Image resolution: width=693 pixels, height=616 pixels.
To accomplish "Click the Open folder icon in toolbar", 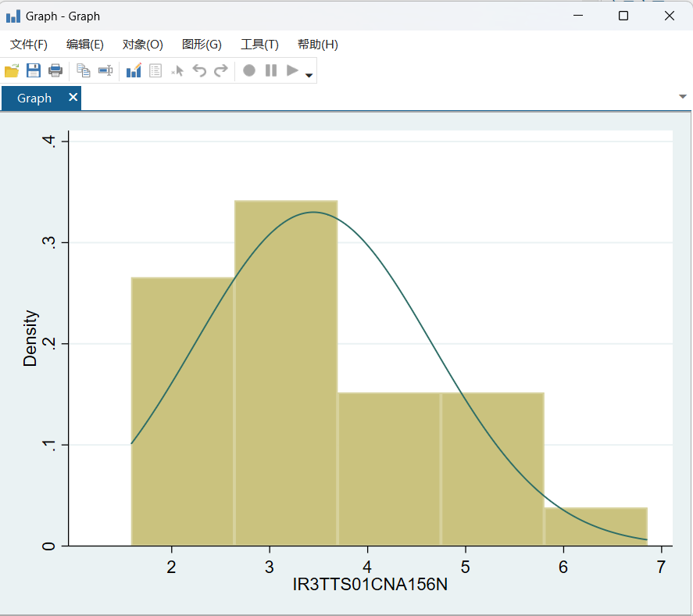I will coord(12,71).
